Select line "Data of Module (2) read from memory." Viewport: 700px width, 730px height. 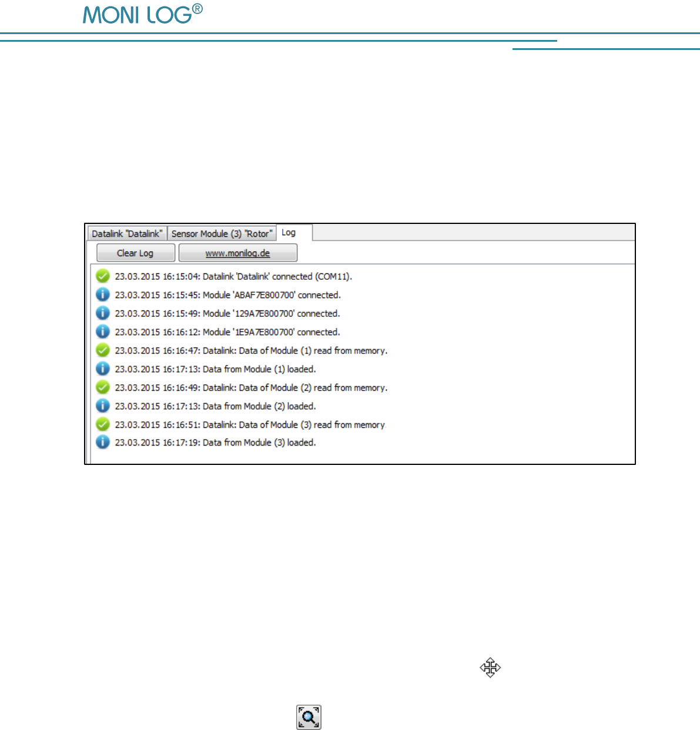(251, 388)
